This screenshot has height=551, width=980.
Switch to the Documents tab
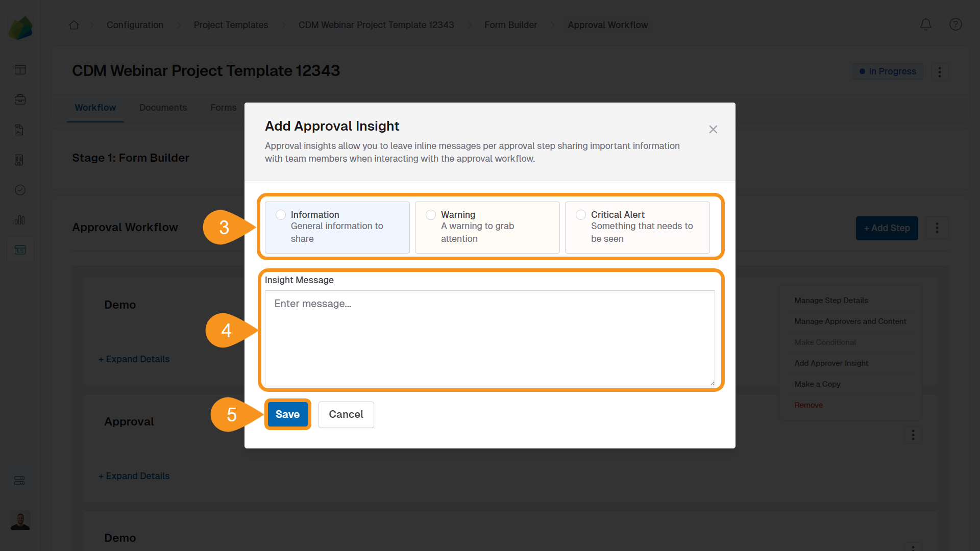click(x=163, y=108)
